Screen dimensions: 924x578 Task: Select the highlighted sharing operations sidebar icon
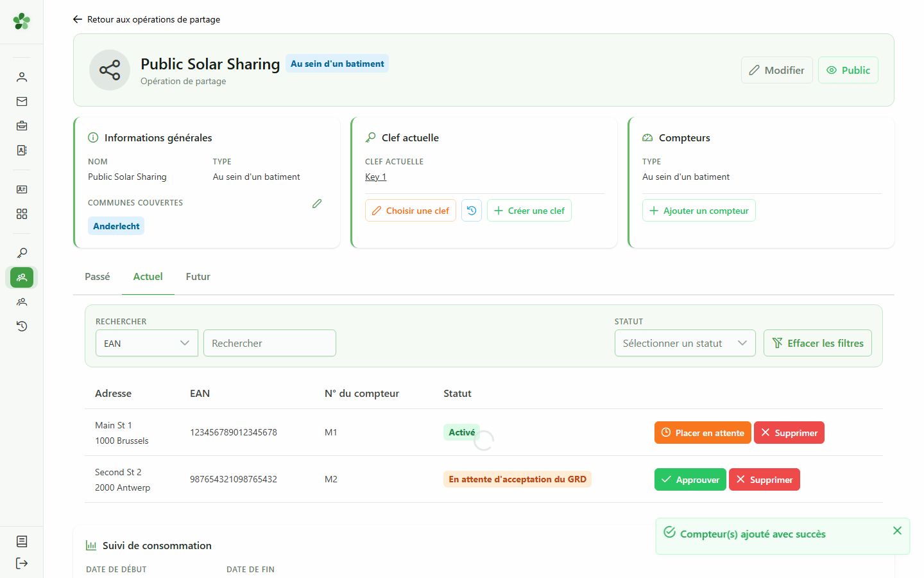coord(22,277)
